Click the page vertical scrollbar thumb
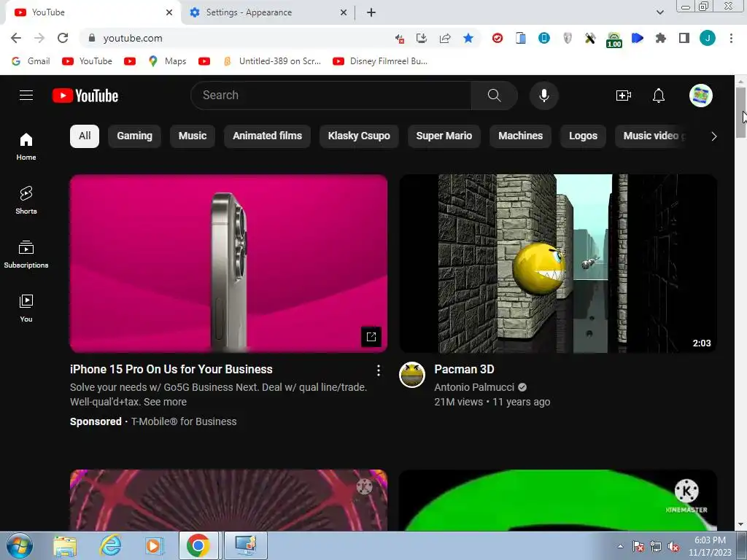Screen dimensions: 747x560 pyautogui.click(x=741, y=112)
